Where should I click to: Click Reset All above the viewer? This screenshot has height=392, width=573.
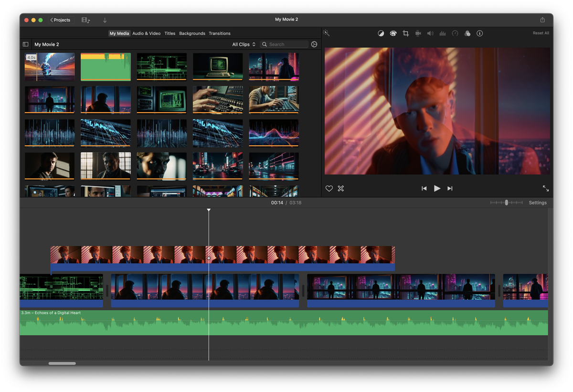(x=541, y=33)
